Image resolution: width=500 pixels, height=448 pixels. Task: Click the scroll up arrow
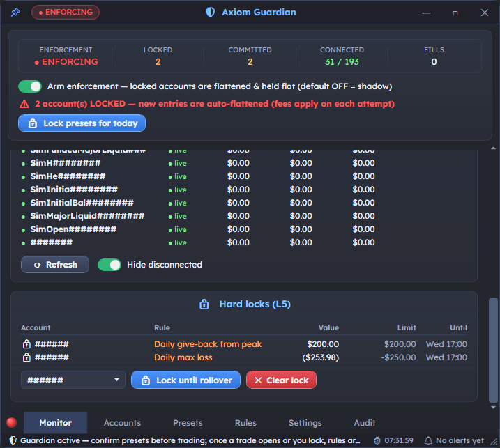tap(493, 148)
